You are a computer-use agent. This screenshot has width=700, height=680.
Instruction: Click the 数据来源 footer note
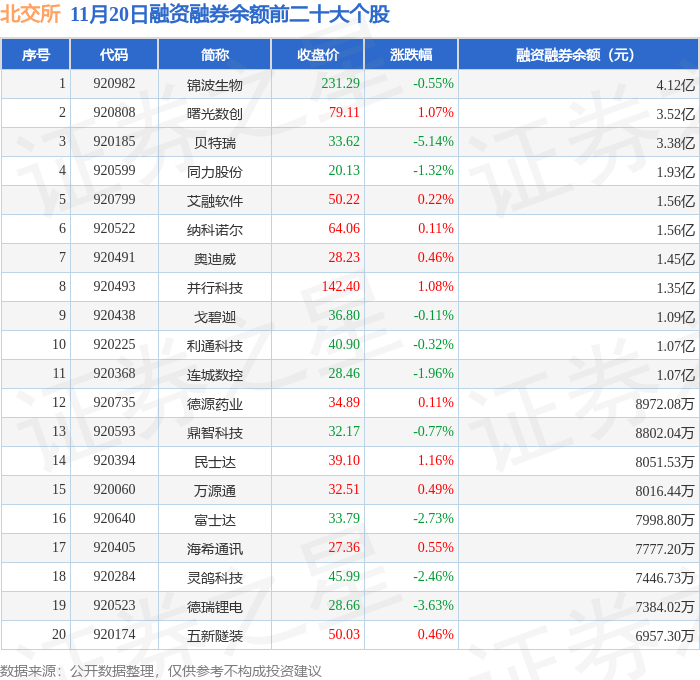[x=161, y=671]
